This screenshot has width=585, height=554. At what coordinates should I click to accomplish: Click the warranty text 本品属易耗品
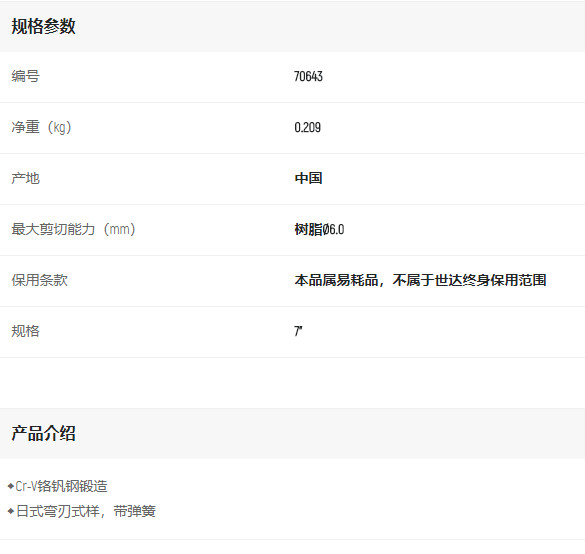336,280
